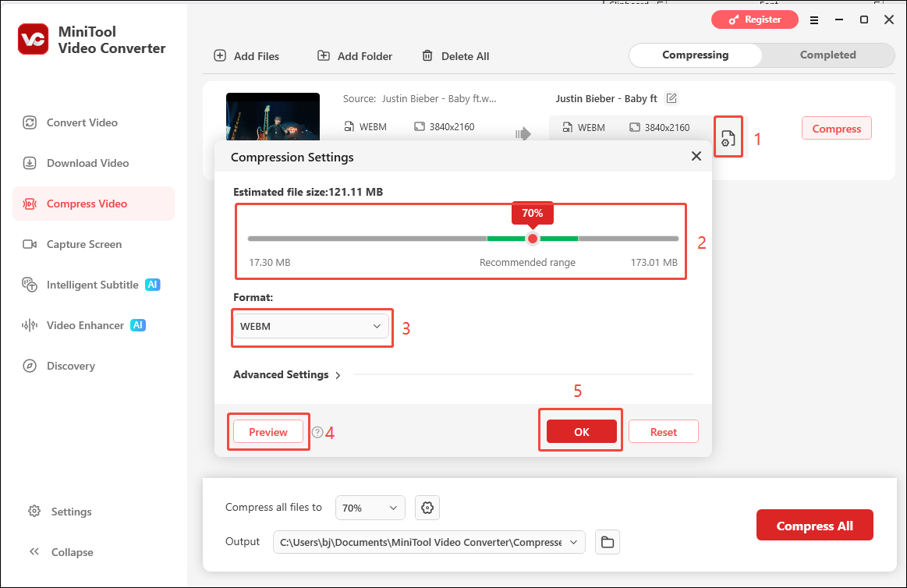Click the output name Justin Bieber - Baby ft
The height and width of the screenshot is (588, 907).
[x=606, y=99]
